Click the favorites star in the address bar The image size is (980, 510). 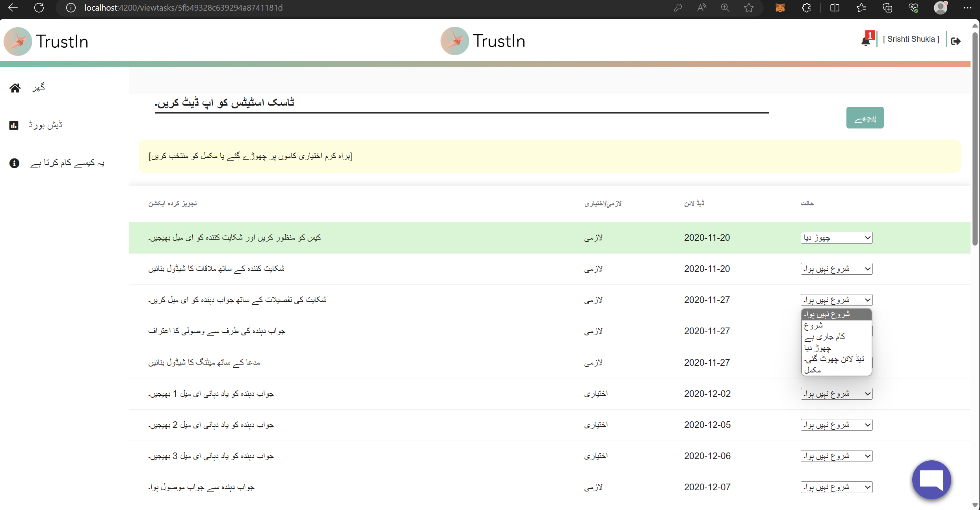coord(749,8)
